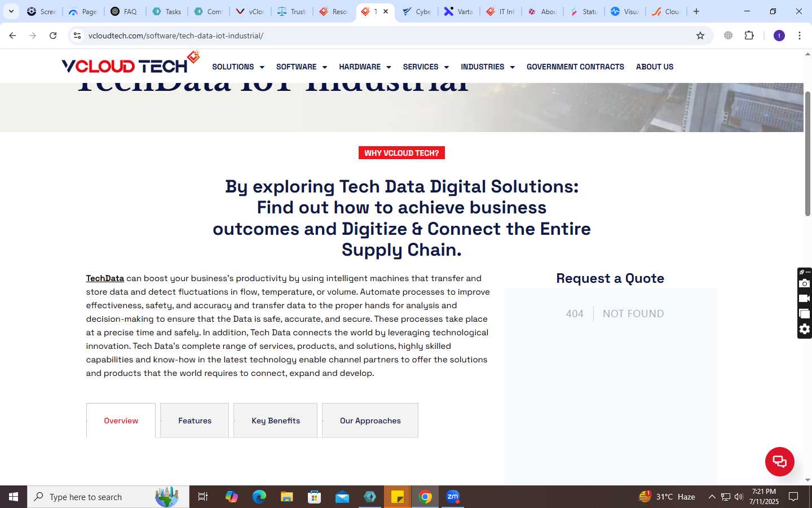The width and height of the screenshot is (812, 508).
Task: Open the settings gear on side toolbar
Action: click(805, 329)
